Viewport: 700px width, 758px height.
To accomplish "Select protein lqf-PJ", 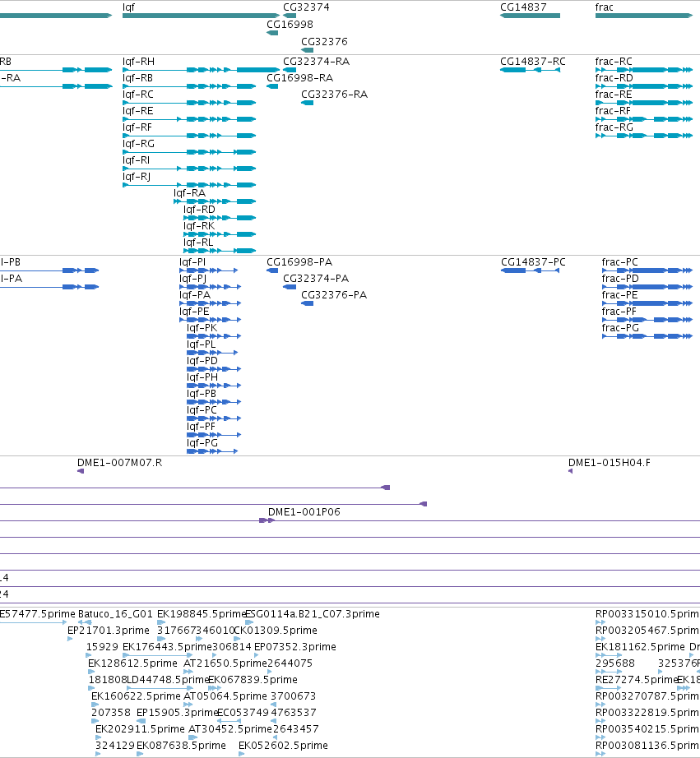I will pos(193,279).
